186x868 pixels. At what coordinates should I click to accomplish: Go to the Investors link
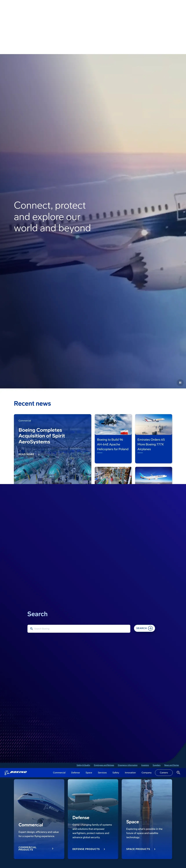pyautogui.click(x=145, y=765)
